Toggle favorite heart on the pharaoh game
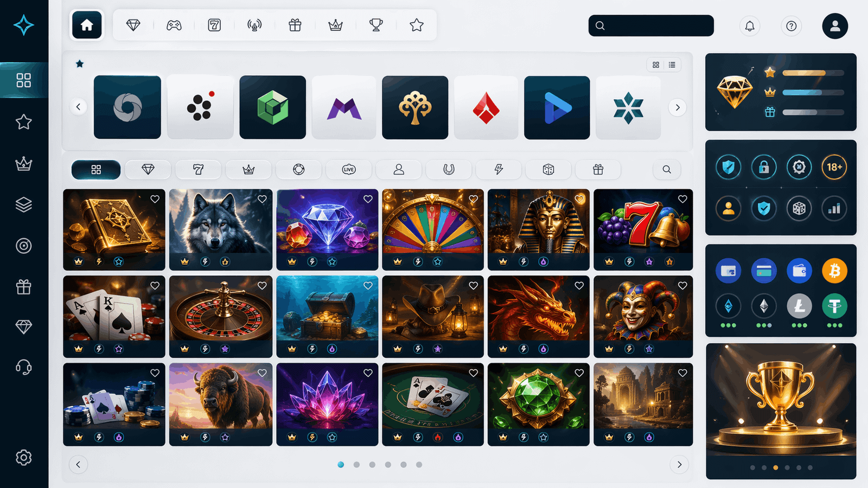 pos(579,199)
